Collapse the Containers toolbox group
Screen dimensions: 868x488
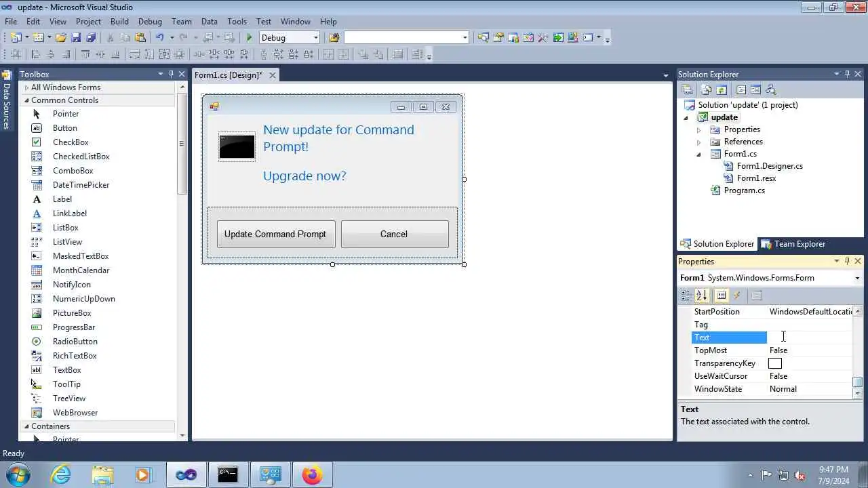tap(26, 426)
